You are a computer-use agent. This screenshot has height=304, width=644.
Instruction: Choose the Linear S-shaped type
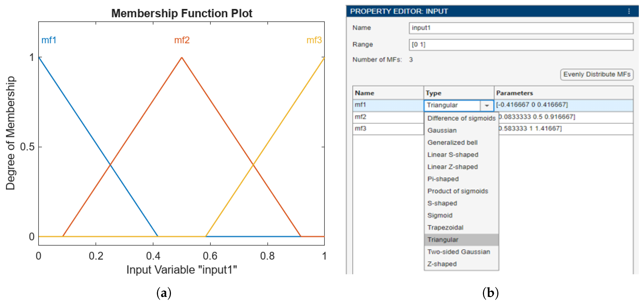(x=453, y=154)
